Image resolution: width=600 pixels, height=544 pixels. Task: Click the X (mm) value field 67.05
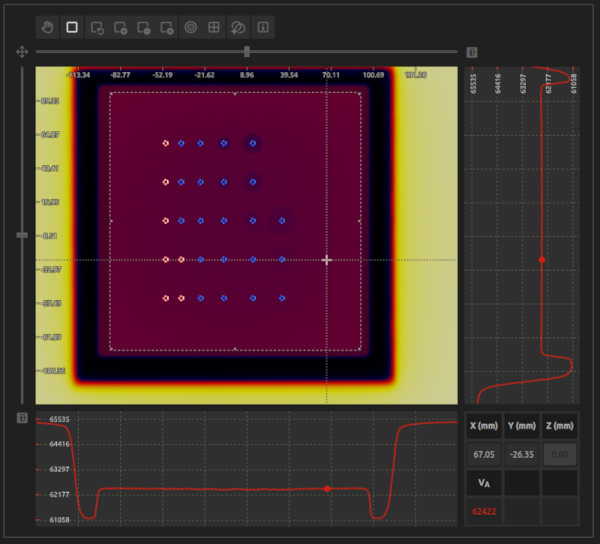tap(484, 454)
